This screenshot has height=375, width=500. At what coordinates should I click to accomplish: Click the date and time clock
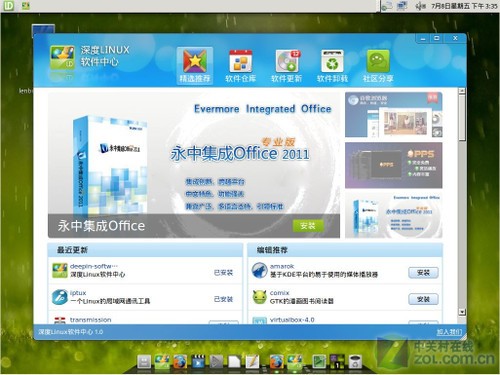point(464,6)
